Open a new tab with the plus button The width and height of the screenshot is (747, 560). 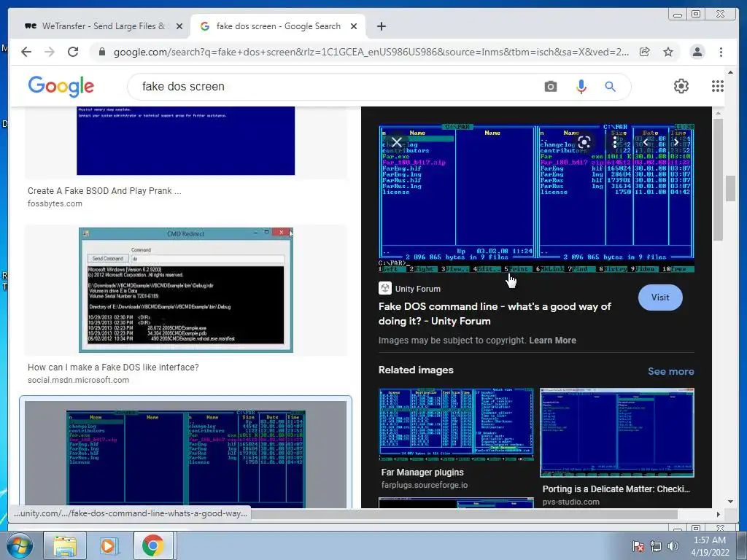[x=381, y=26]
